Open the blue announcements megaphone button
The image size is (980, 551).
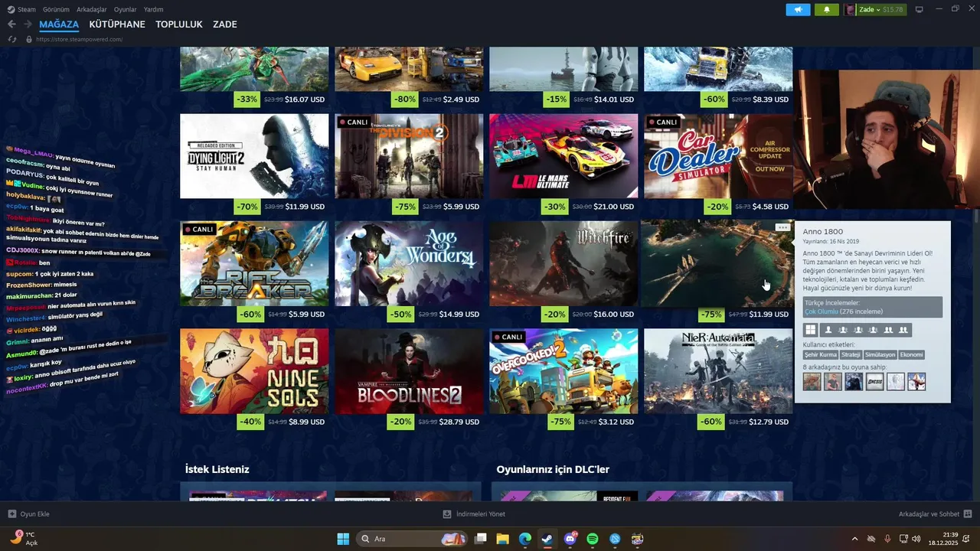tap(798, 10)
